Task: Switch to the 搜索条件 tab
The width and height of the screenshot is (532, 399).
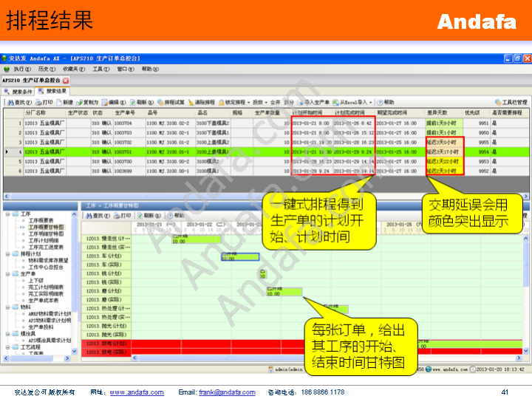Action: tap(18, 92)
